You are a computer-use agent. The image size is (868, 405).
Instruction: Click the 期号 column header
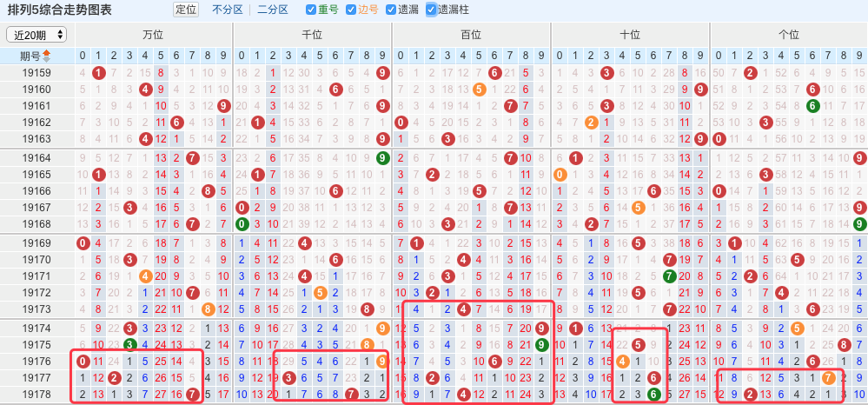30,56
